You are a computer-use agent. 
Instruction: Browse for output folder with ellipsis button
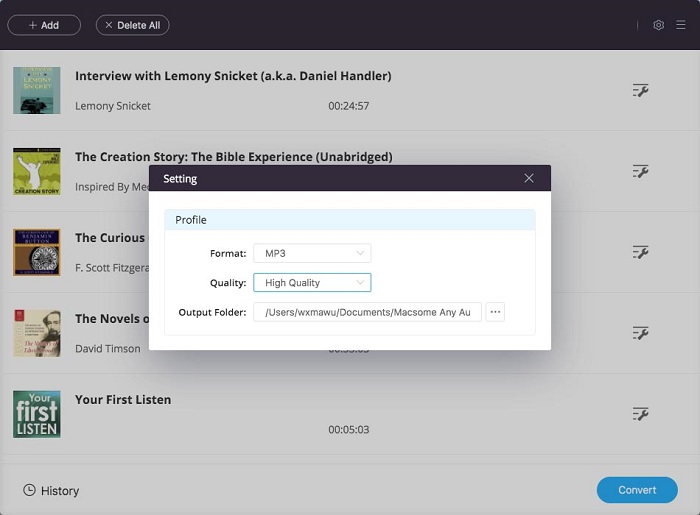pyautogui.click(x=495, y=312)
